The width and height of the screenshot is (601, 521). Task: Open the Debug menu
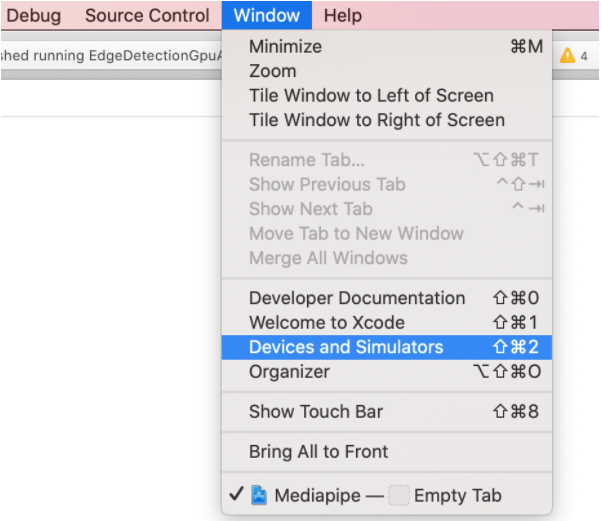pos(34,15)
